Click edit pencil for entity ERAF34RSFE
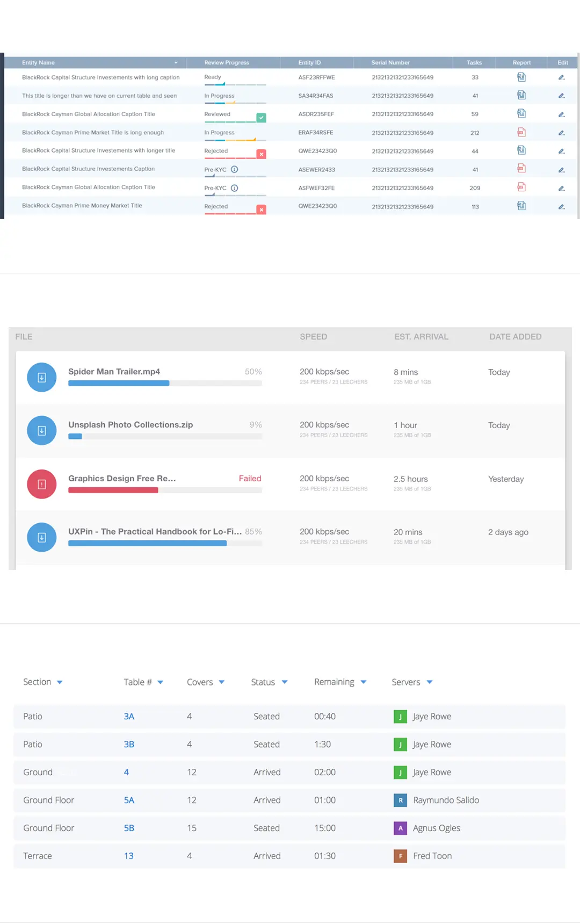580x924 pixels. (562, 133)
